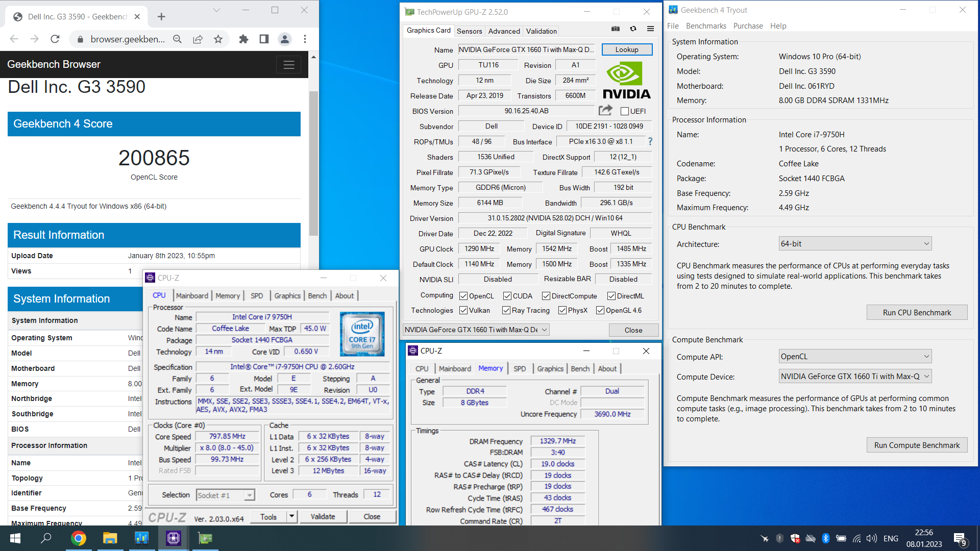Click GPU-Z screenshot camera icon
Image resolution: width=980 pixels, height=551 pixels.
click(x=616, y=29)
